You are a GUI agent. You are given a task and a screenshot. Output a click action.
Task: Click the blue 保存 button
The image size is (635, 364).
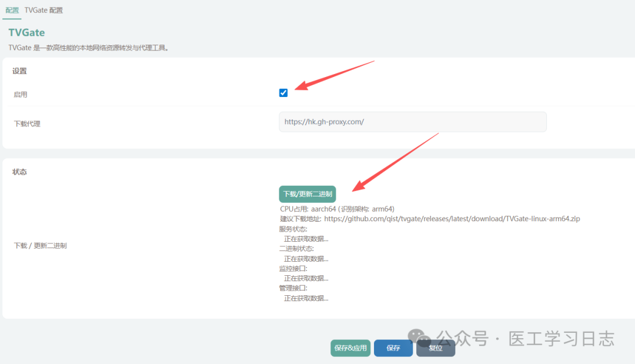[393, 348]
